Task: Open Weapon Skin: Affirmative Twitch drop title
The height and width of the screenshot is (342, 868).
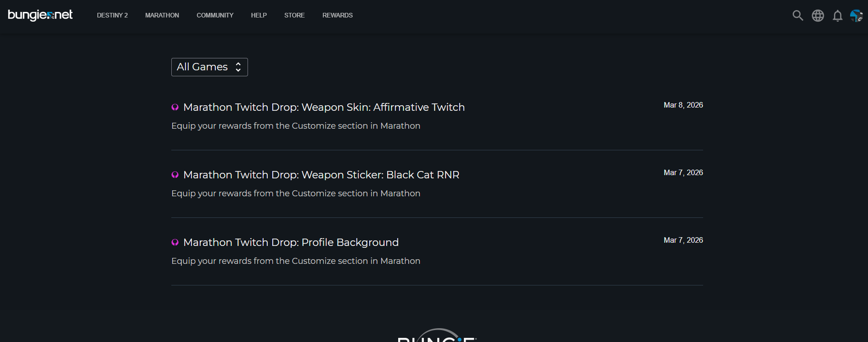Action: [x=324, y=107]
